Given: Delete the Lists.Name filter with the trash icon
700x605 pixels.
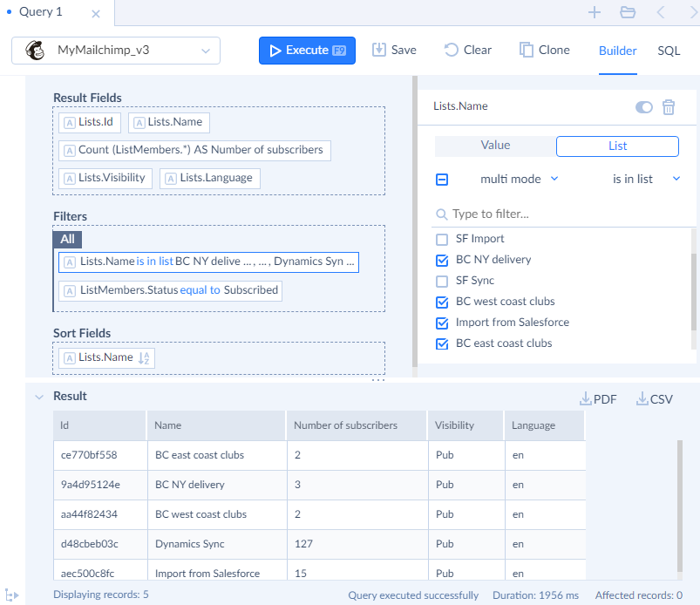Looking at the screenshot, I should tap(669, 106).
